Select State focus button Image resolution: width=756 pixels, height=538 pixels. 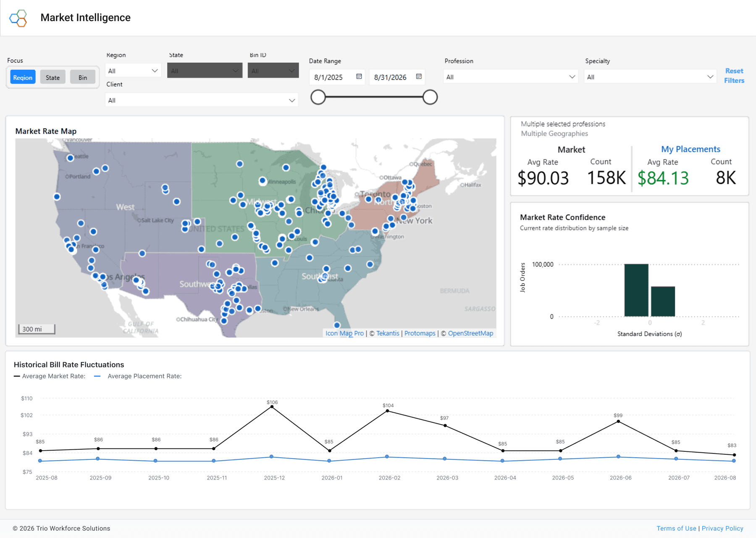(53, 77)
